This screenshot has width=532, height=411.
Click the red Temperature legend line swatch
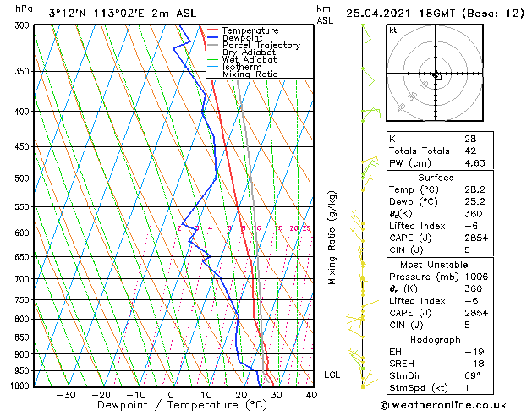click(x=213, y=30)
